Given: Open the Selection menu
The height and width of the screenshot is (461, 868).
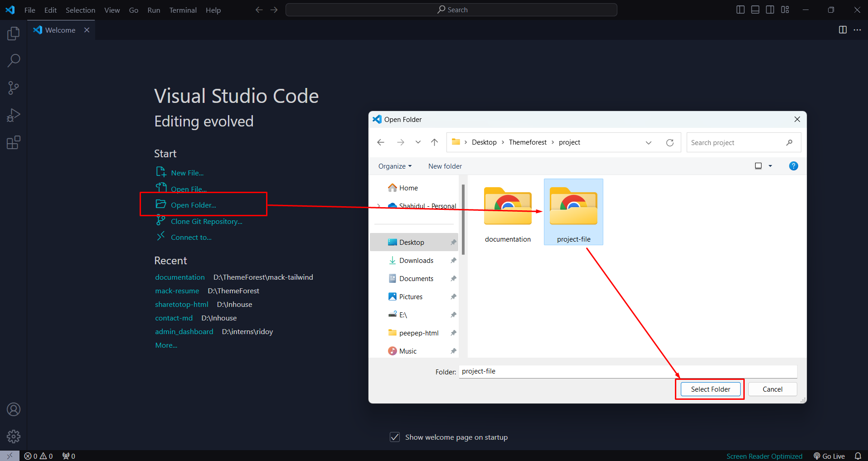Looking at the screenshot, I should 80,10.
